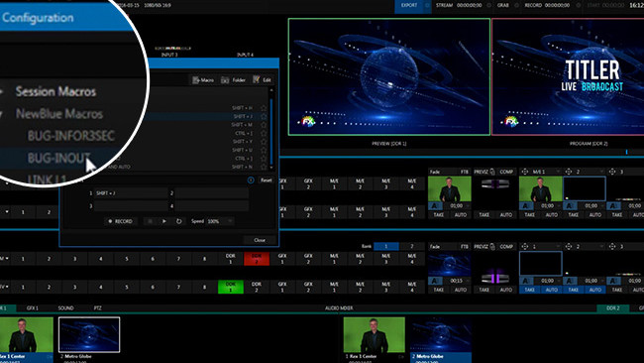Favorite the SHIFT + U macro star

coord(264,150)
